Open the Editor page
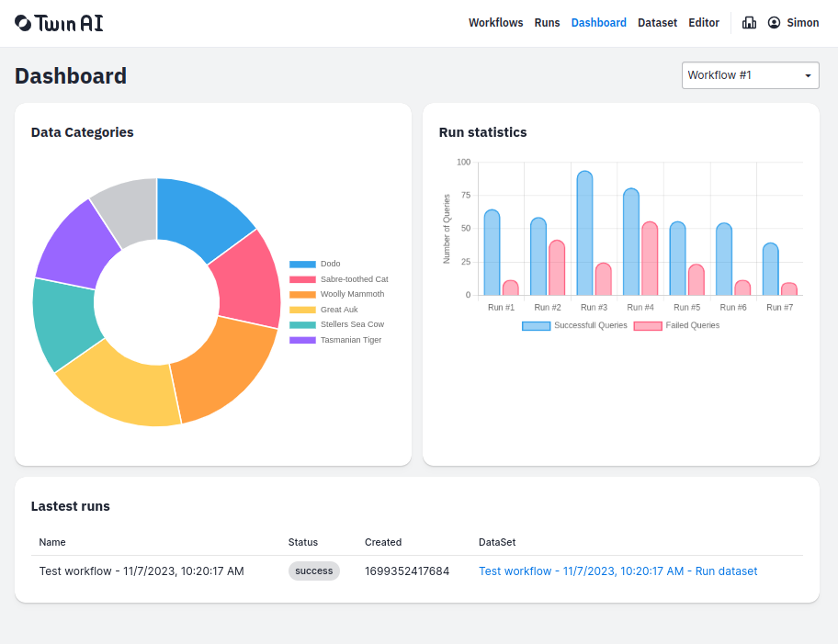This screenshot has width=838, height=644. coord(703,22)
